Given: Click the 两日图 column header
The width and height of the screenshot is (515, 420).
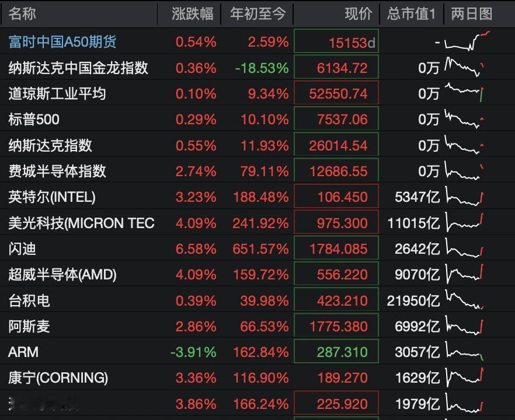Looking at the screenshot, I should (472, 14).
